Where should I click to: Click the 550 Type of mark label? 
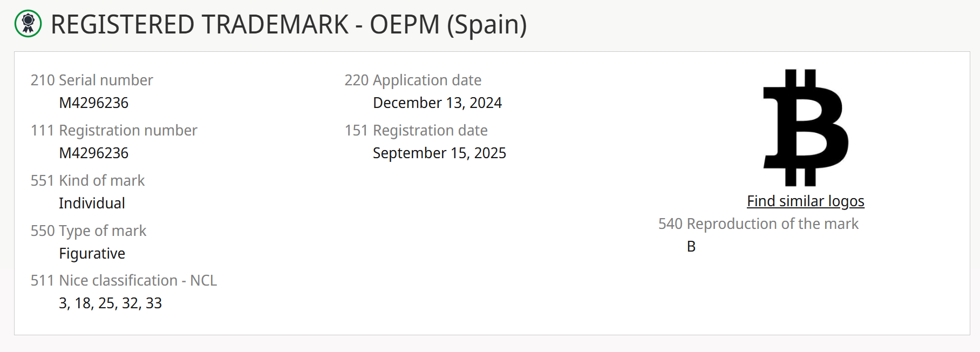pyautogui.click(x=89, y=231)
